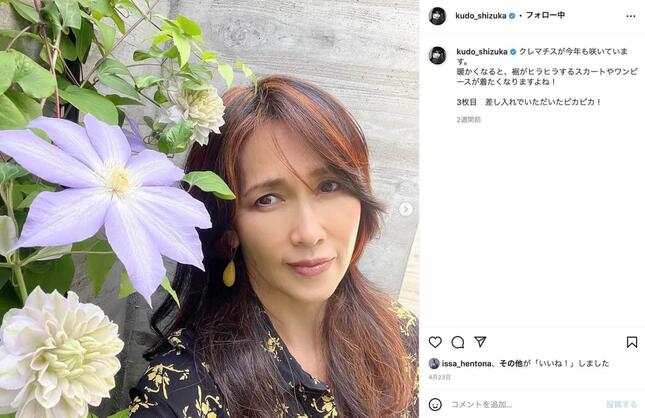
Task: Click the 2週間前 caption timestamp
Action: 468,120
